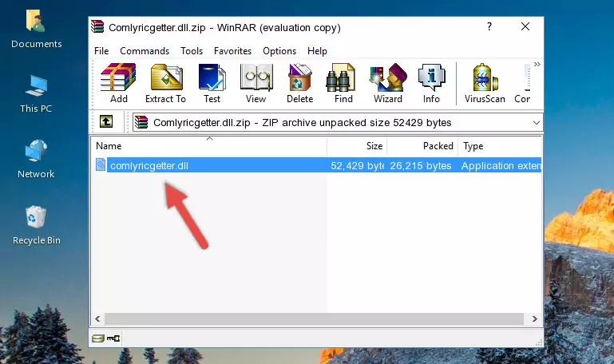
Task: Click the question mark help button
Action: [x=489, y=26]
